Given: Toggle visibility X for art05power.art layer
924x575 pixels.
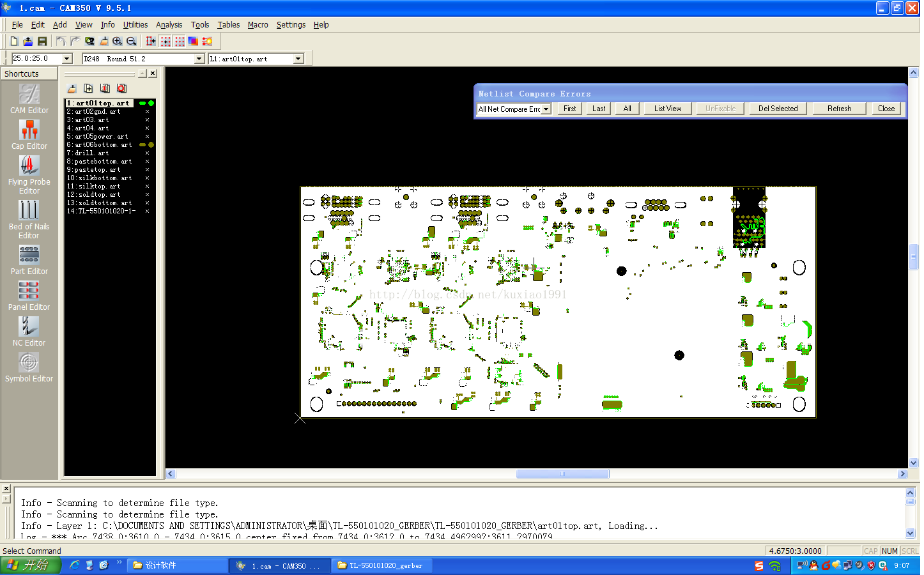Looking at the screenshot, I should point(147,136).
